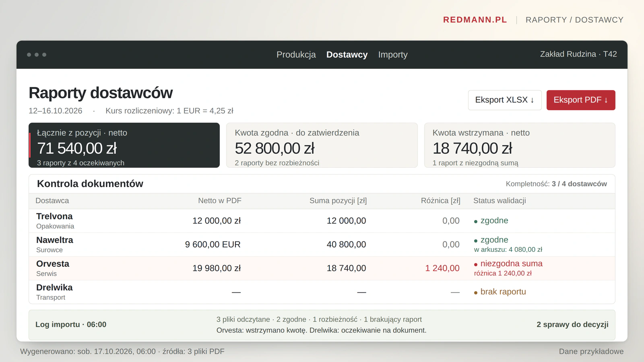Click the Dostawca column header
Screen dimensions: 644x362
(x=52, y=201)
